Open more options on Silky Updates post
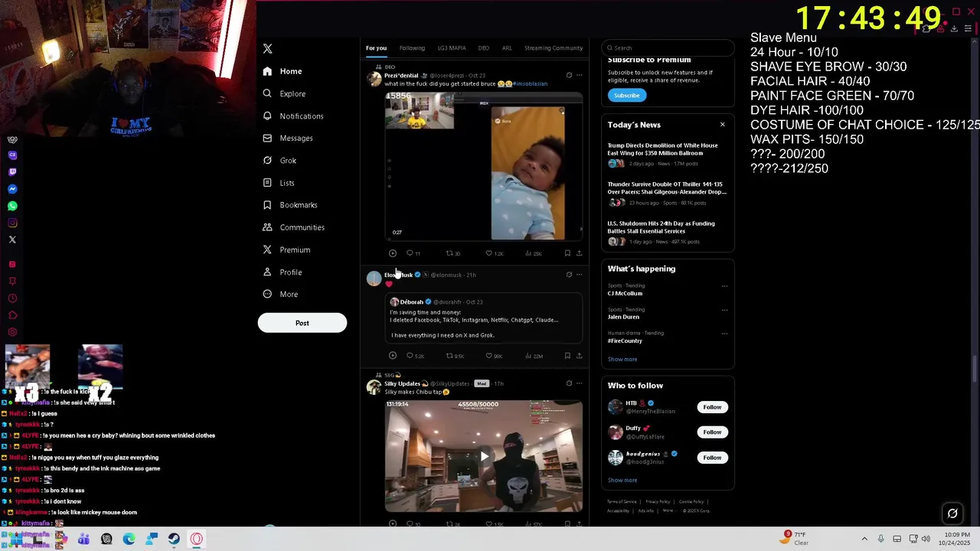Viewport: 980px width, 551px height. pyautogui.click(x=579, y=383)
